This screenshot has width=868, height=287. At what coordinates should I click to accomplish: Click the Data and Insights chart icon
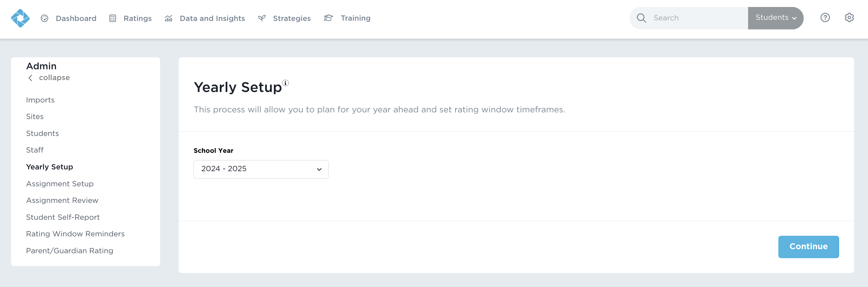tap(169, 18)
